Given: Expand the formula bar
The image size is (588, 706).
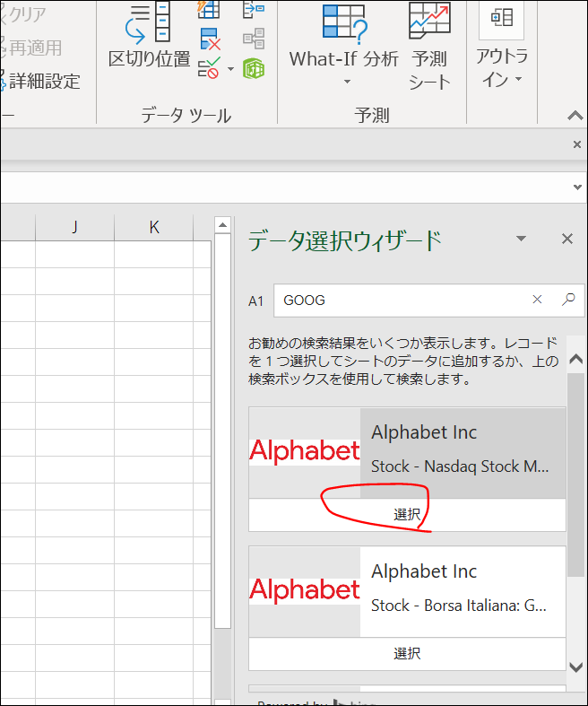Looking at the screenshot, I should [577, 187].
